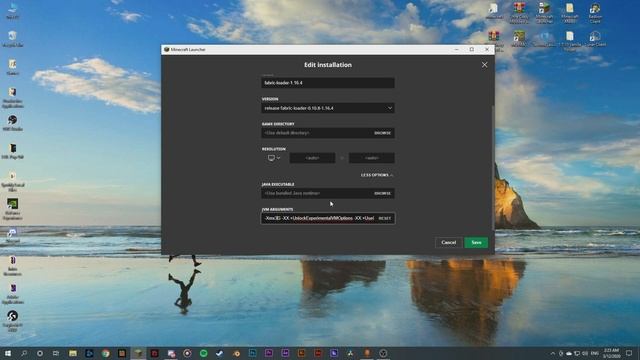Open the Windows Start menu
Viewport: 640px width, 360px height.
pos(8,353)
